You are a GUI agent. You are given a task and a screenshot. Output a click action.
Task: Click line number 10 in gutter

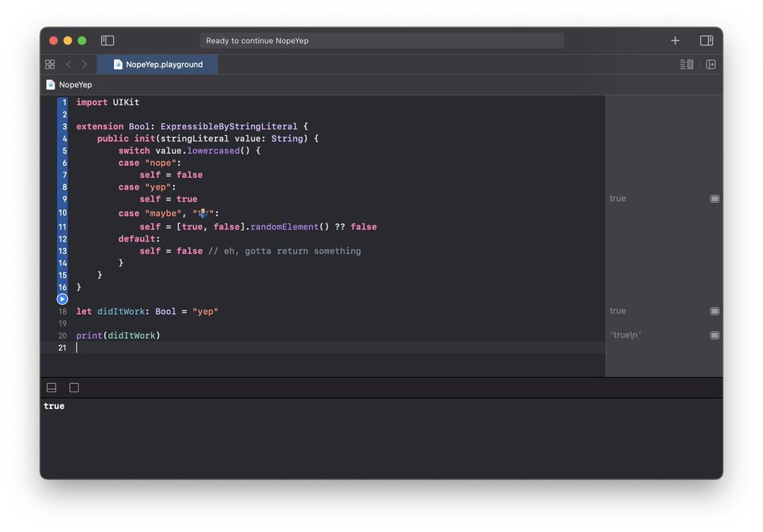[x=62, y=214]
